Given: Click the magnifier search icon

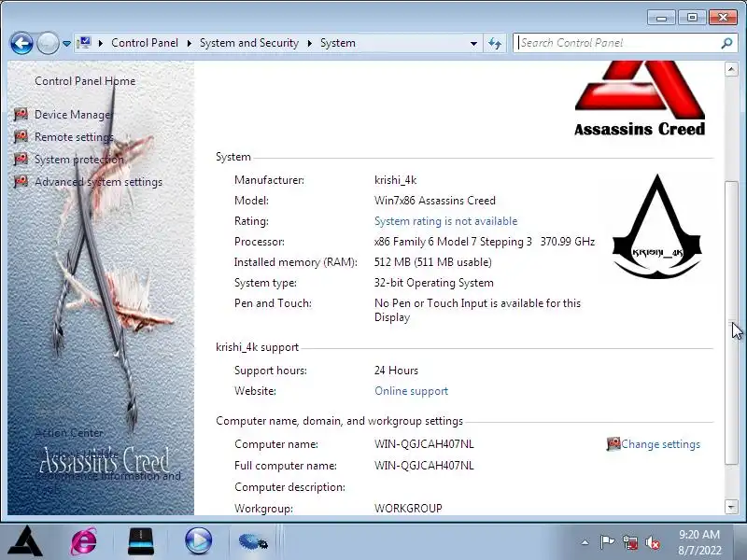Looking at the screenshot, I should click(x=726, y=43).
